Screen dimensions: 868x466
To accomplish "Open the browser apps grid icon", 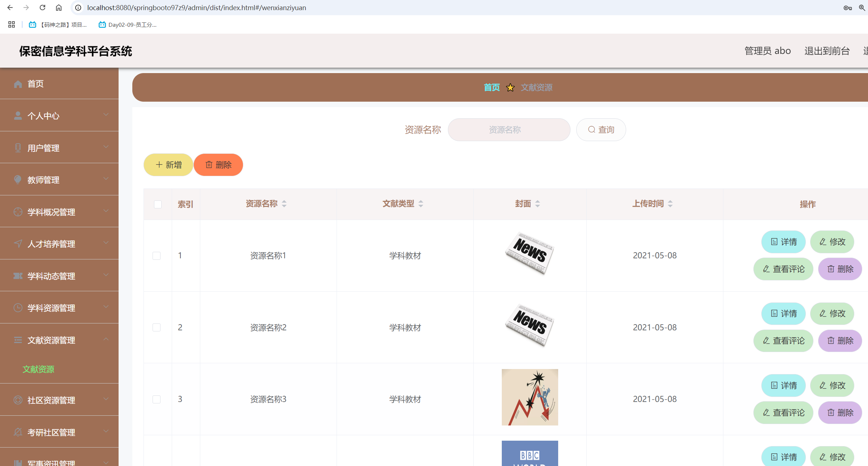I will 12,25.
